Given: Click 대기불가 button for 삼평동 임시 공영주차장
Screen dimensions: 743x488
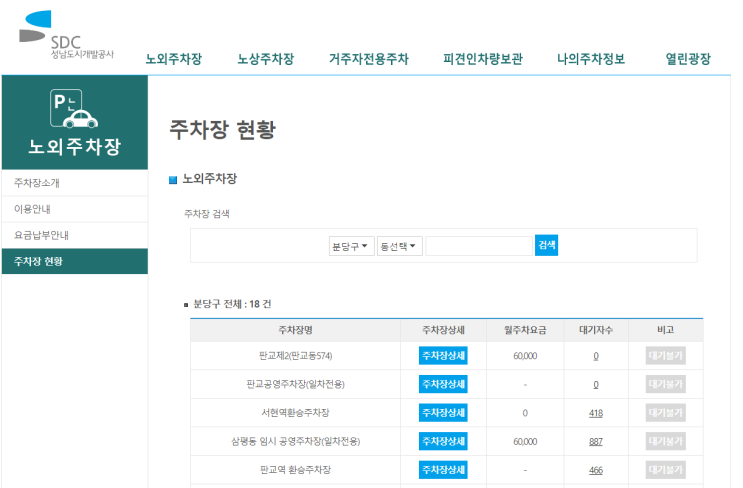Looking at the screenshot, I should (665, 441).
